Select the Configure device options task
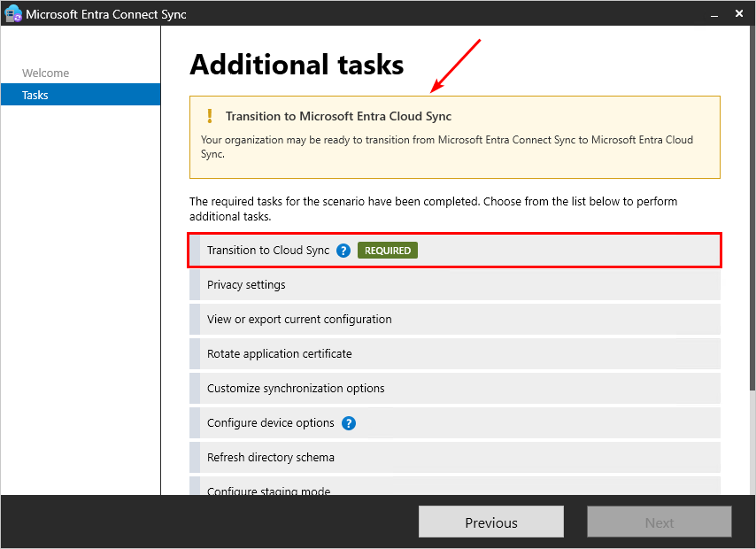The image size is (756, 549). pos(455,423)
